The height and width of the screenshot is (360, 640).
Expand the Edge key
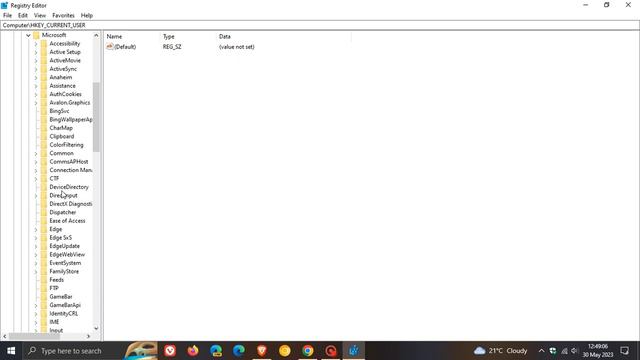36,229
